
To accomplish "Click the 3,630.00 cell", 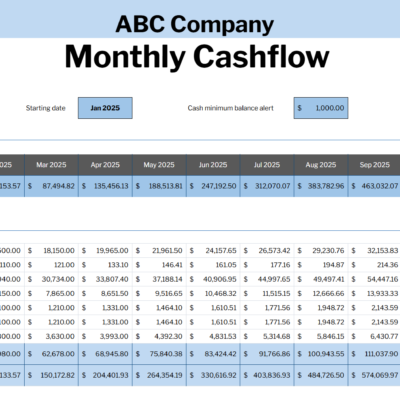I will 51,337.
